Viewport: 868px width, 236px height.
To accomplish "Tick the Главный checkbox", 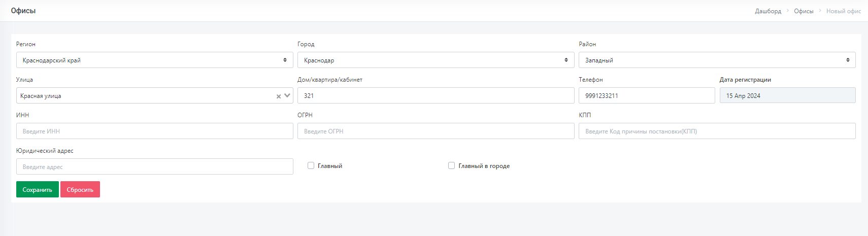I will click(x=311, y=165).
